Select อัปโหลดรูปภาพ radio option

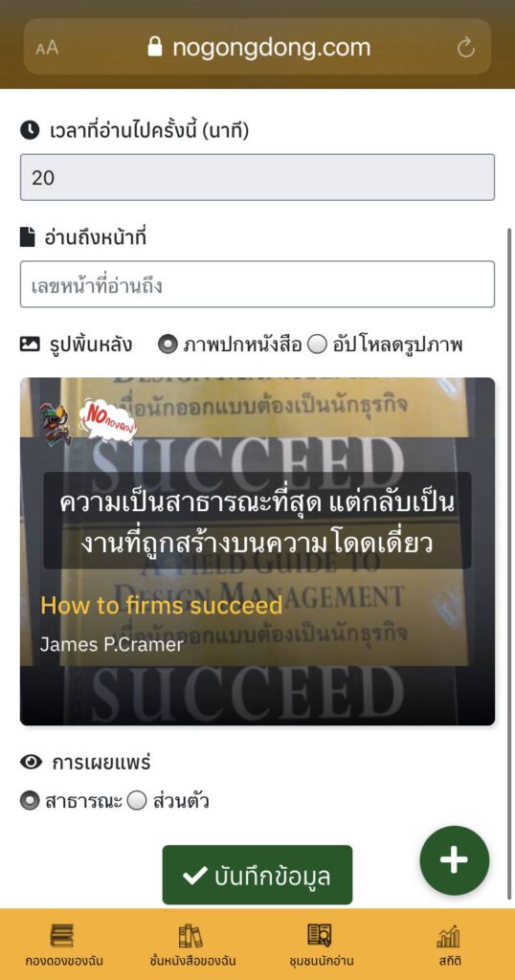click(317, 345)
